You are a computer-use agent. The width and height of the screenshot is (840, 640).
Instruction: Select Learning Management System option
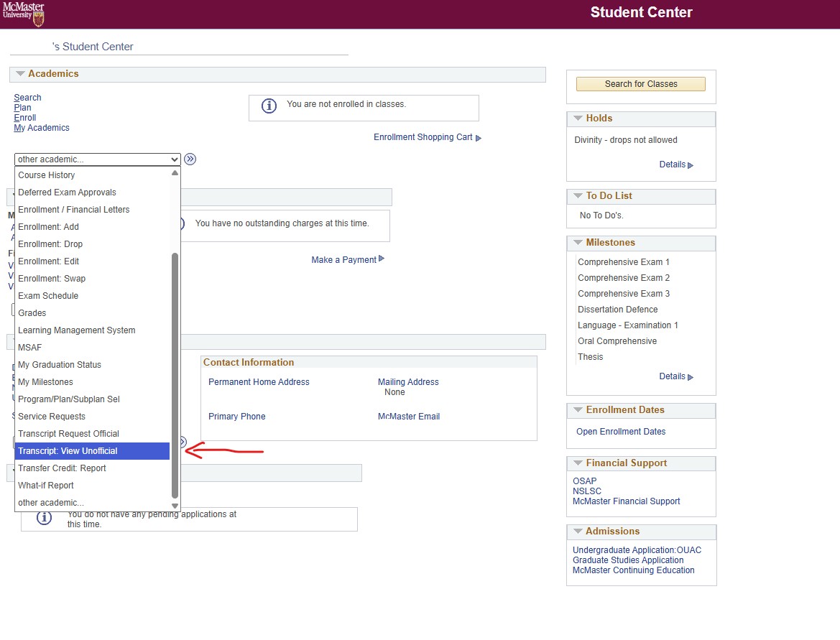click(x=92, y=330)
